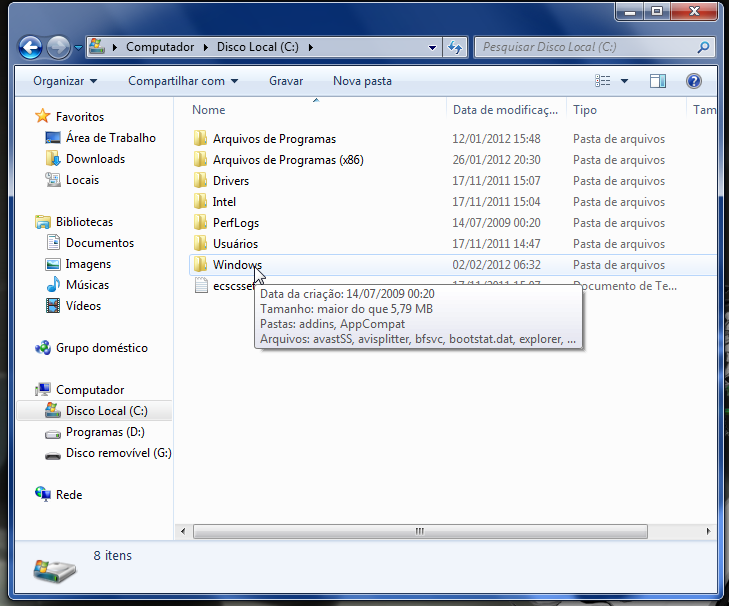The image size is (729, 606).
Task: Sort by Data de modificação column header
Action: tap(504, 110)
